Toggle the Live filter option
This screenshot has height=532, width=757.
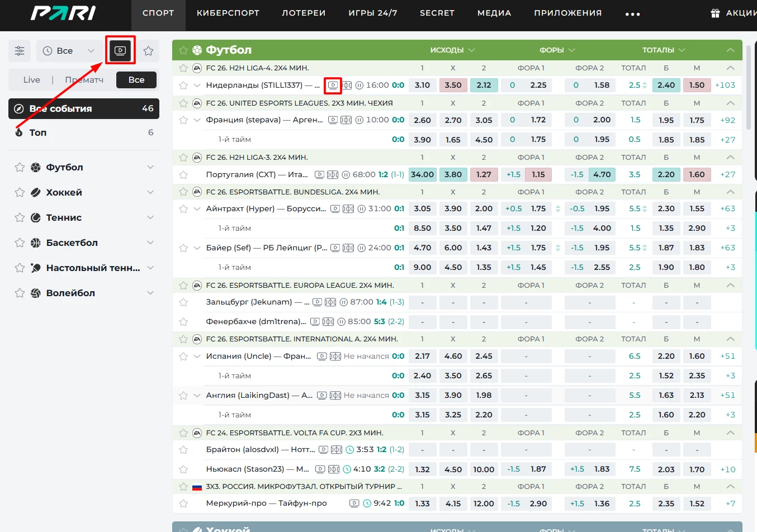32,80
